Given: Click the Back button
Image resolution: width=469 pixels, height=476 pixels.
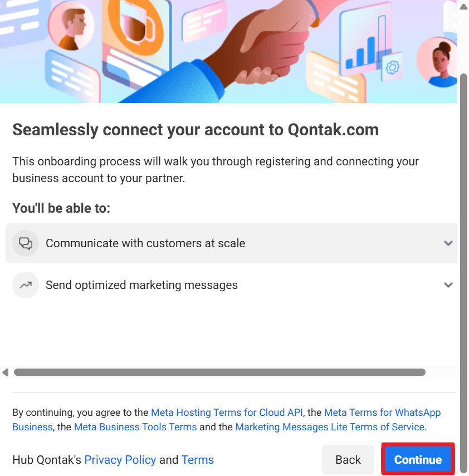Looking at the screenshot, I should [348, 460].
